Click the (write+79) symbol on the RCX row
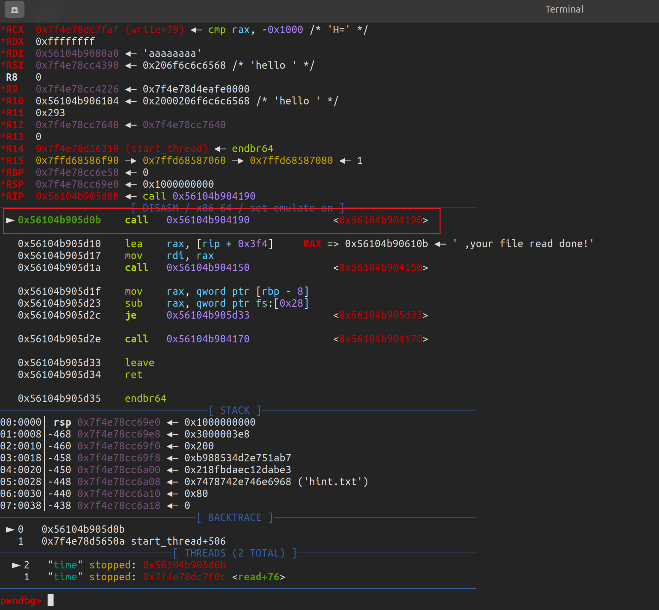Viewport: 659px width, 610px height. pos(154,30)
